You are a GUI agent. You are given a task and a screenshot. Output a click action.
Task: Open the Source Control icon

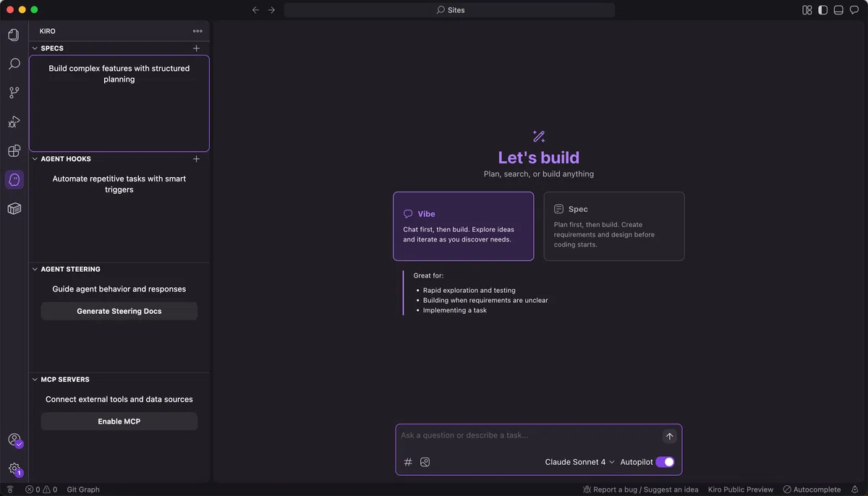point(14,93)
